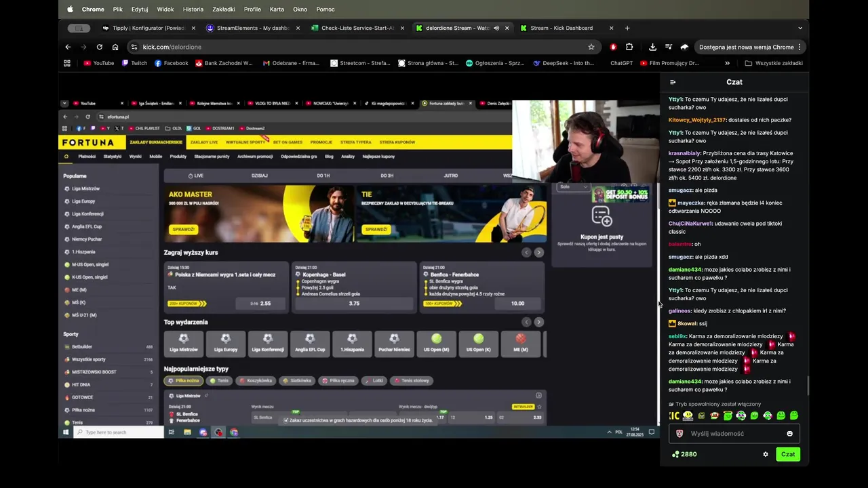Viewport: 868px width, 488px height.
Task: Open the YouTube bookmark
Action: (x=99, y=63)
